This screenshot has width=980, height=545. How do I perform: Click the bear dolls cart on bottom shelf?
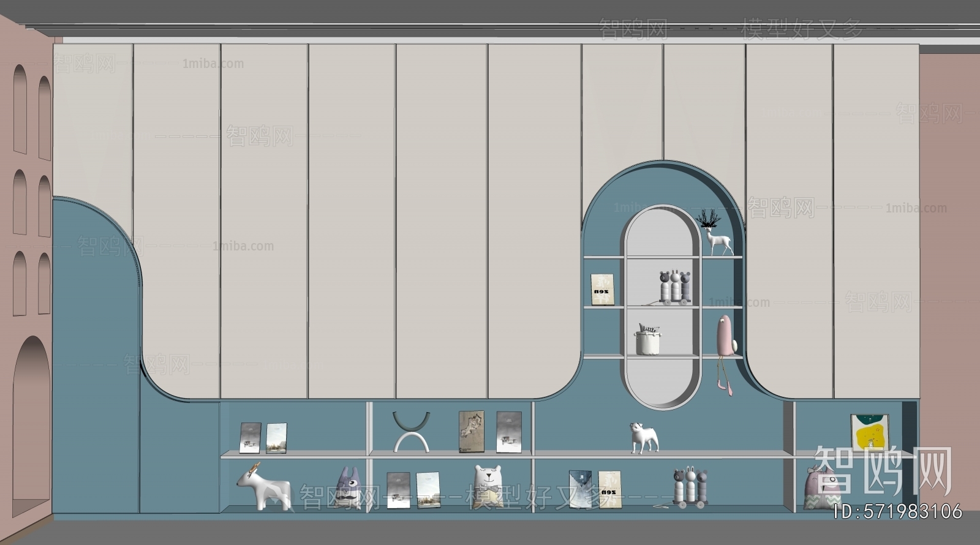click(x=690, y=488)
